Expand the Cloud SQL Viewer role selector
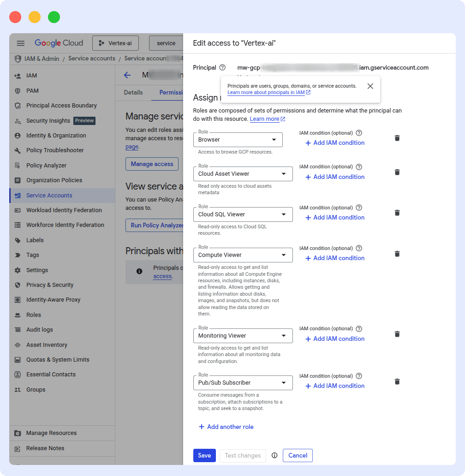 pos(285,214)
